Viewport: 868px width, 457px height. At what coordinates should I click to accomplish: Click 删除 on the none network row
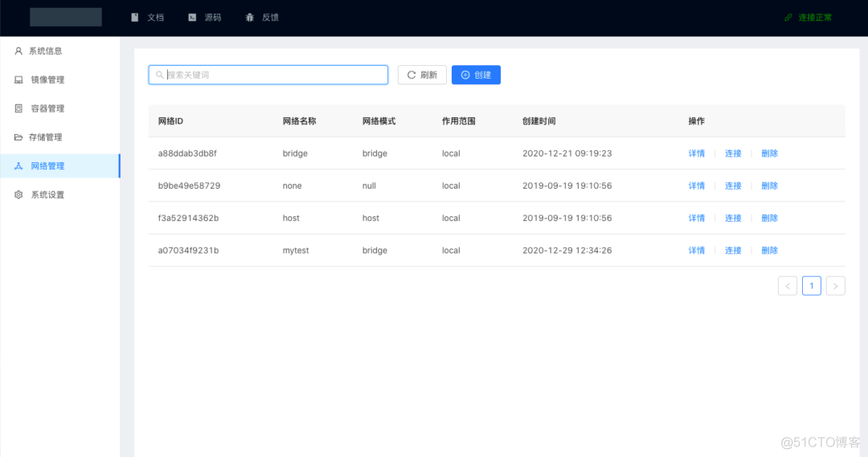pyautogui.click(x=769, y=186)
